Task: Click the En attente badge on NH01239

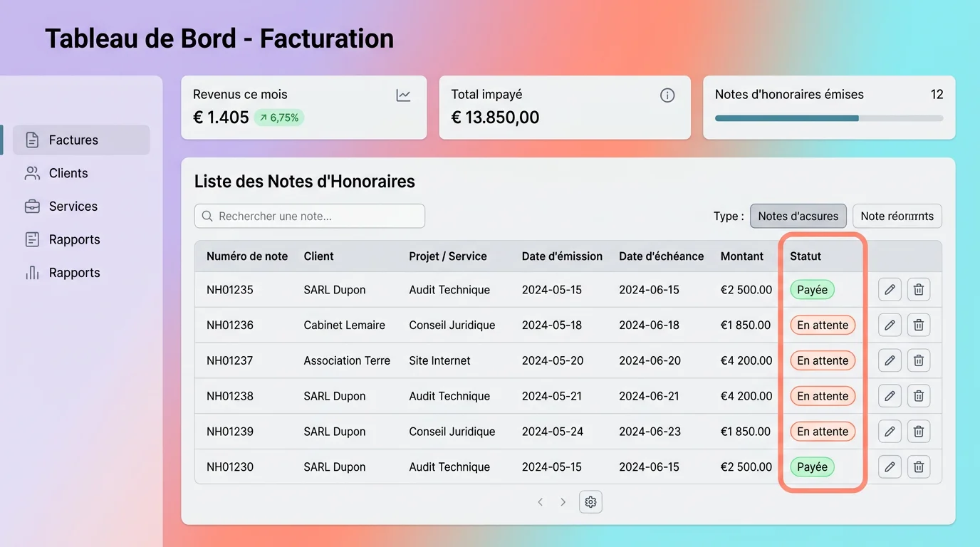Action: click(822, 431)
